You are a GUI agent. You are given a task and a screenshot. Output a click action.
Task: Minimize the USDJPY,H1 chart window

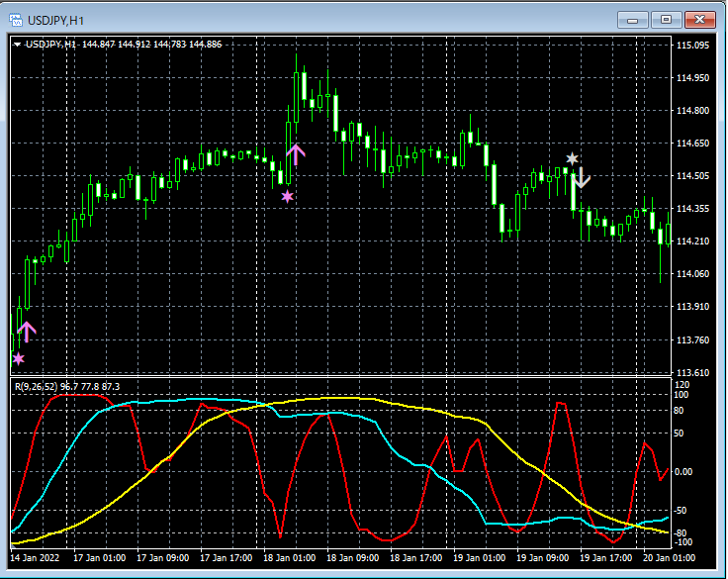pos(633,19)
